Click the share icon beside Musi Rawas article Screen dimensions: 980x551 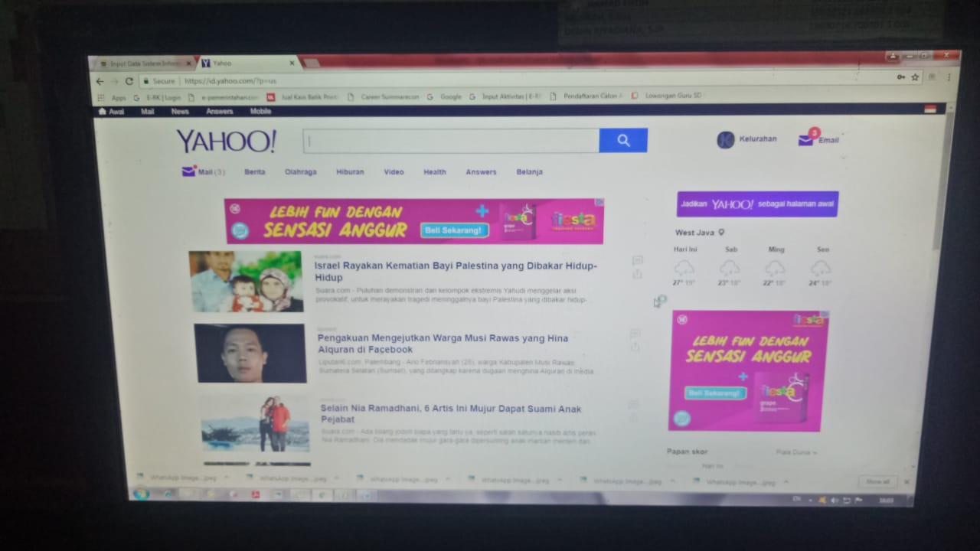tap(635, 347)
